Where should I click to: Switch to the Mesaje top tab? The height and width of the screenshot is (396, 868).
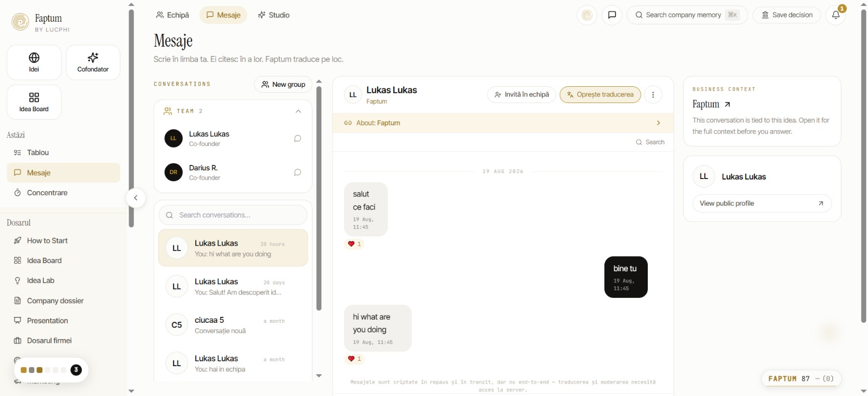tap(224, 15)
